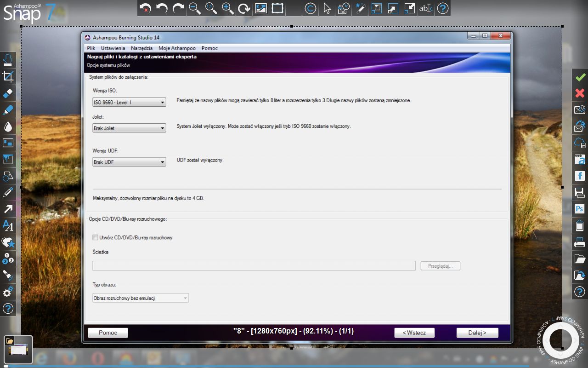Screen dimensions: 588x368
Task: Open Snap settings gear in left sidebar
Action: (x=8, y=292)
